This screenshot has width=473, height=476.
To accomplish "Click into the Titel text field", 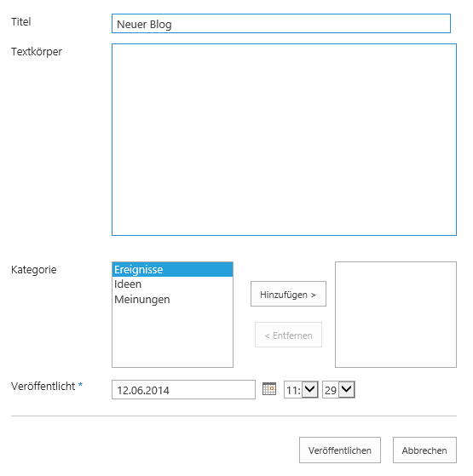I will coord(281,24).
